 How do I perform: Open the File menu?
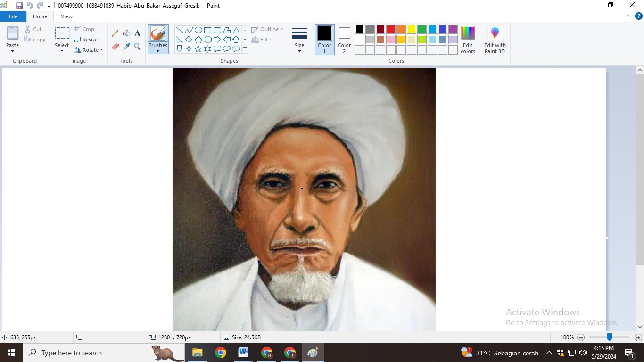[13, 16]
